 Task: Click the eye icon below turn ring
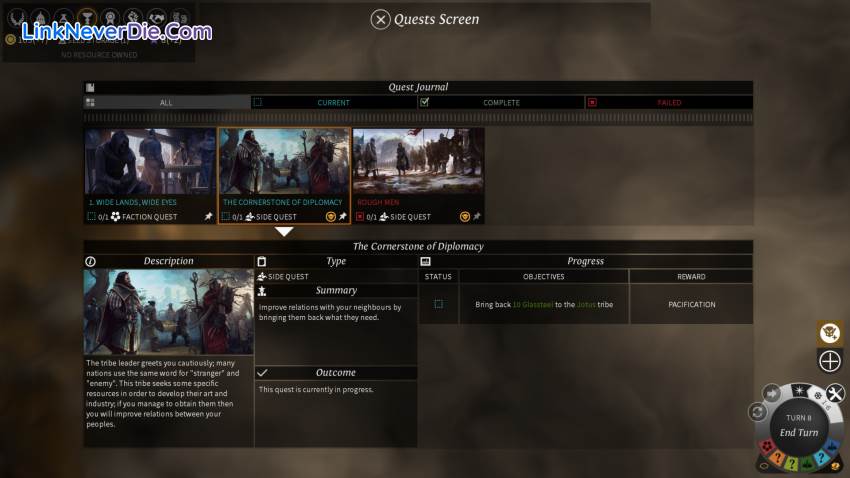(x=763, y=466)
